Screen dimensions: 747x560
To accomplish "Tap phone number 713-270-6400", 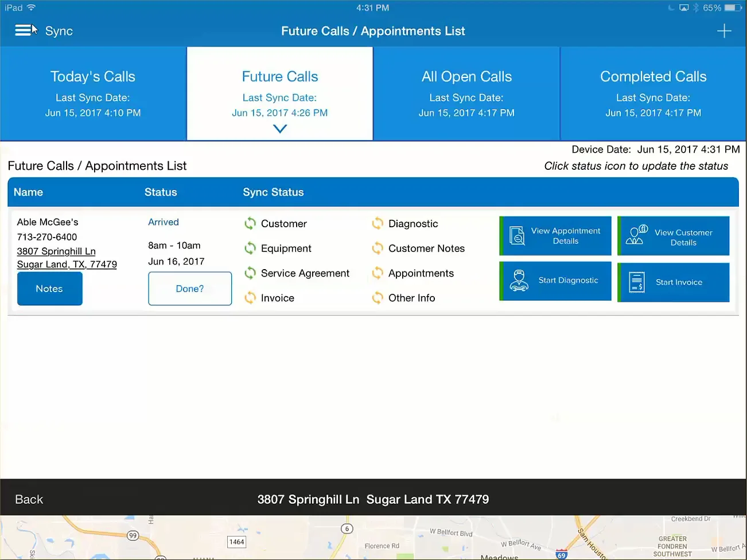I will coord(47,237).
